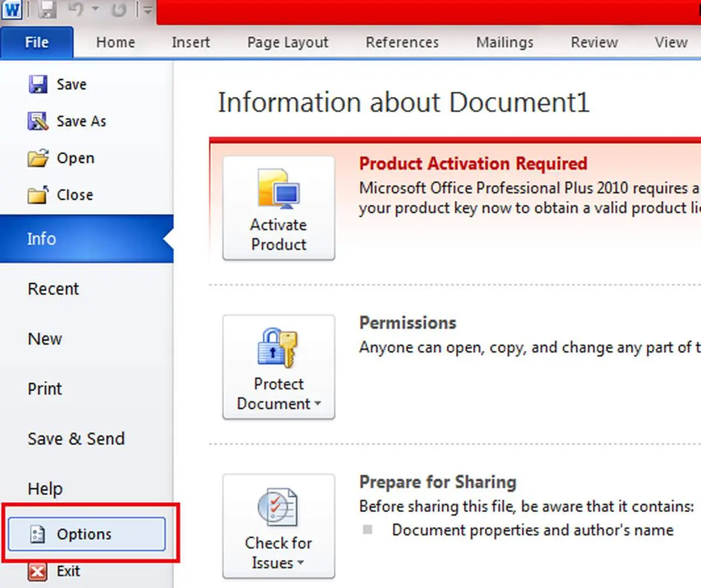Select the References ribbon tab
701x588 pixels.
[402, 43]
